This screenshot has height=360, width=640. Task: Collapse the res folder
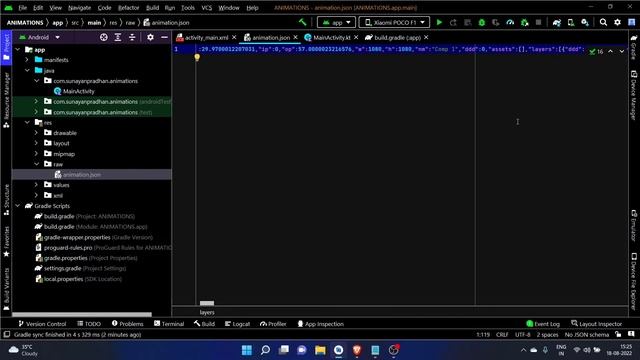click(x=27, y=122)
